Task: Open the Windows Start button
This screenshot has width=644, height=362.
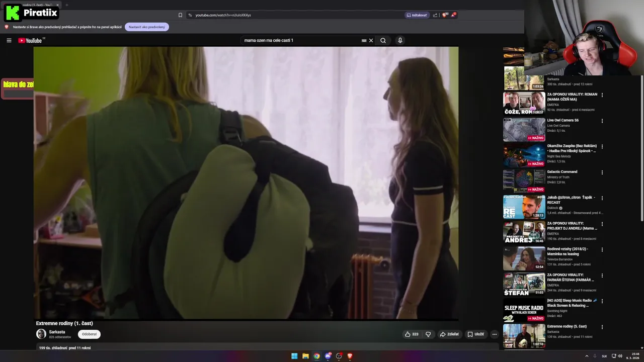Action: click(x=294, y=356)
